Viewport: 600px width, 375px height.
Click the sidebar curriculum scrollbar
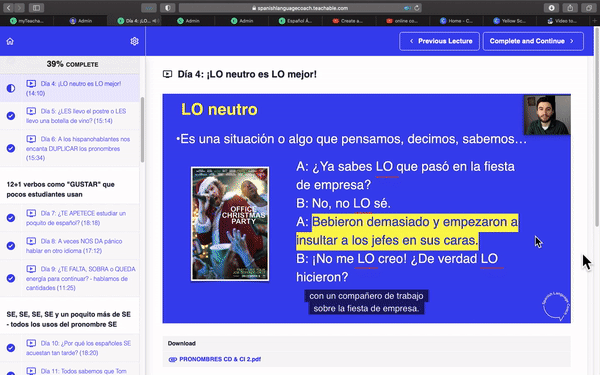[142, 130]
